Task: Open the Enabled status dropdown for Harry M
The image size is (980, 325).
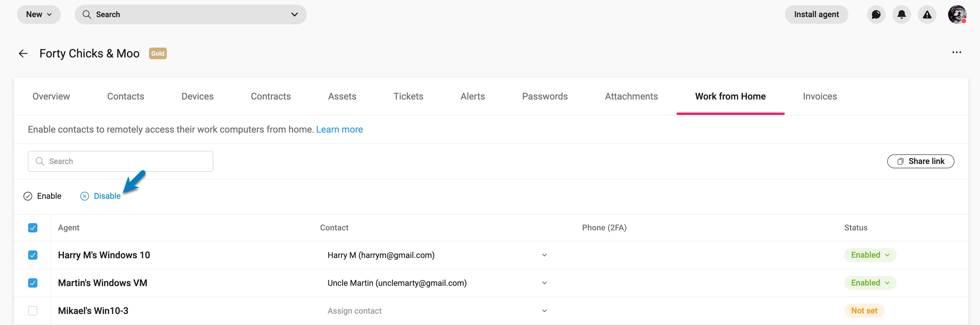Action: pos(870,255)
